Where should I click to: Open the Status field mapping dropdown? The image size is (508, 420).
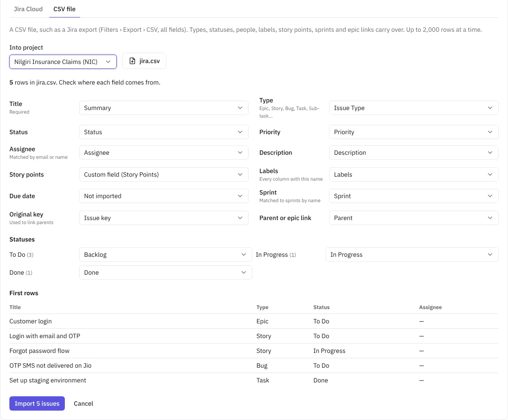tap(164, 132)
